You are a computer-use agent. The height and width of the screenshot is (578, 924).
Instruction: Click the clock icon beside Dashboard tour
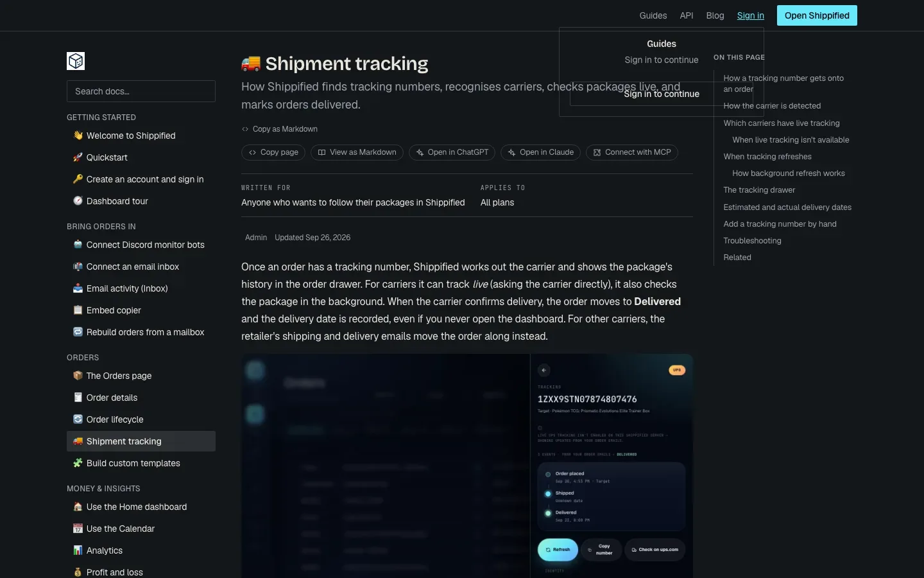pos(78,201)
